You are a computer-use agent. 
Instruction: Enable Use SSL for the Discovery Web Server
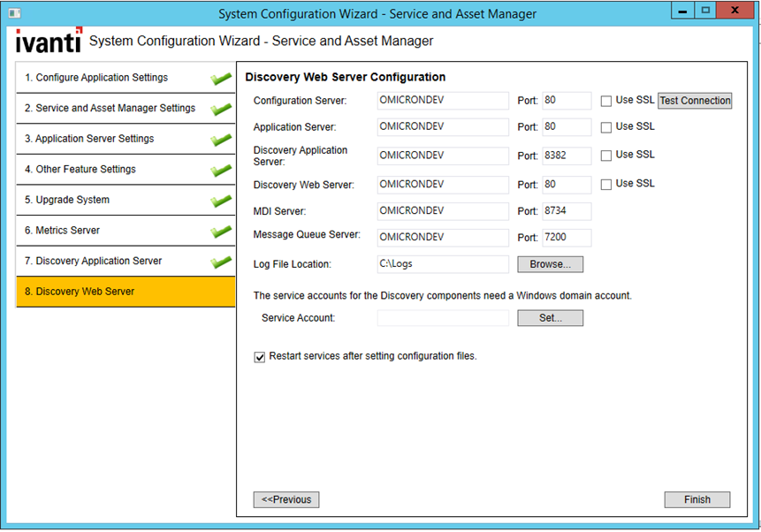click(x=606, y=184)
